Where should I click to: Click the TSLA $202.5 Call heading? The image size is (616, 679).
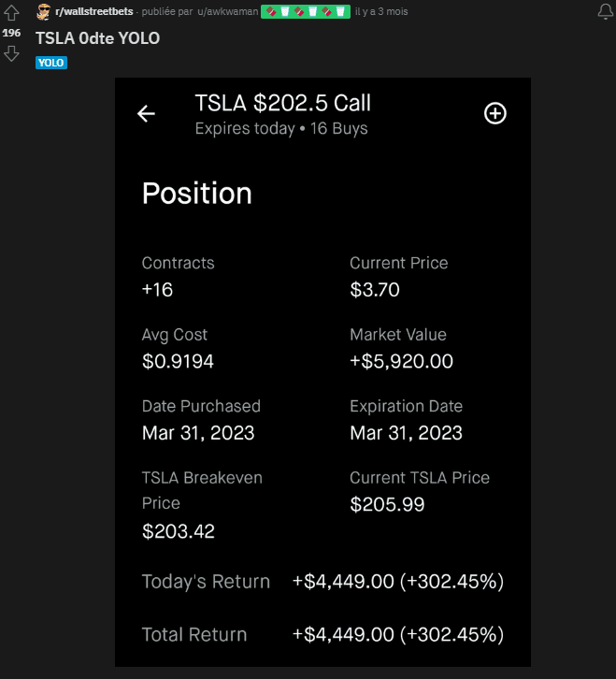click(x=282, y=103)
